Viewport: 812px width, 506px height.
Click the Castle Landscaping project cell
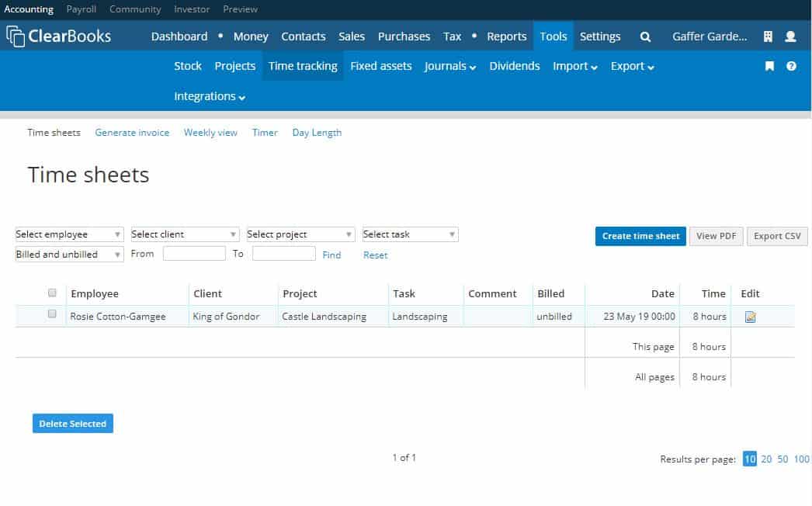(x=324, y=317)
